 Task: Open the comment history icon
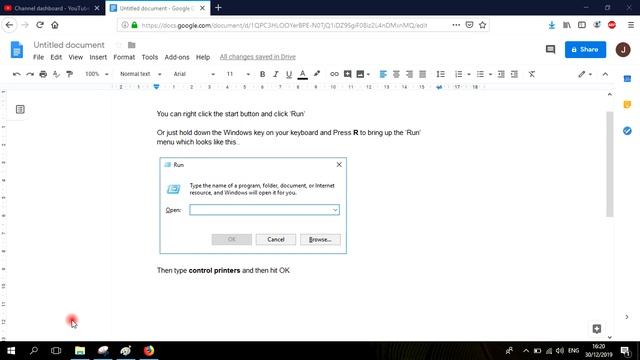[x=550, y=49]
